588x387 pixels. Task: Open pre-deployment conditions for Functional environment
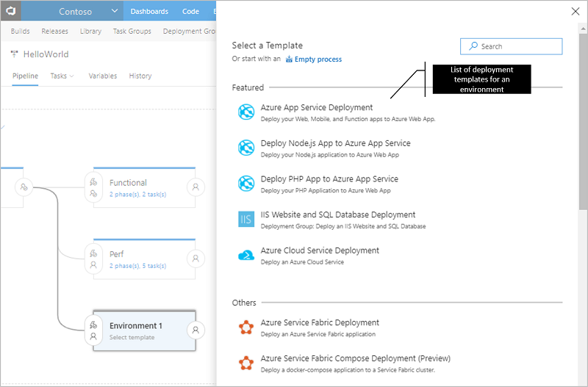coord(93,187)
